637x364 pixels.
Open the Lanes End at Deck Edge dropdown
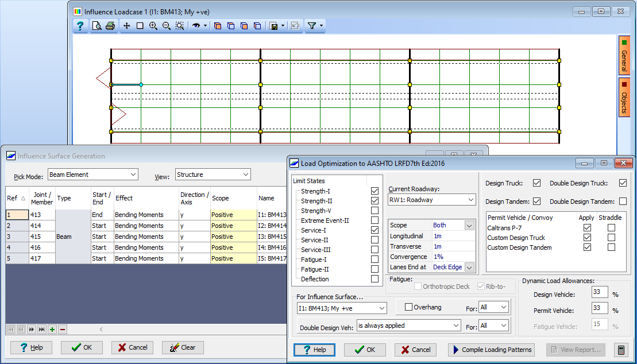click(469, 268)
